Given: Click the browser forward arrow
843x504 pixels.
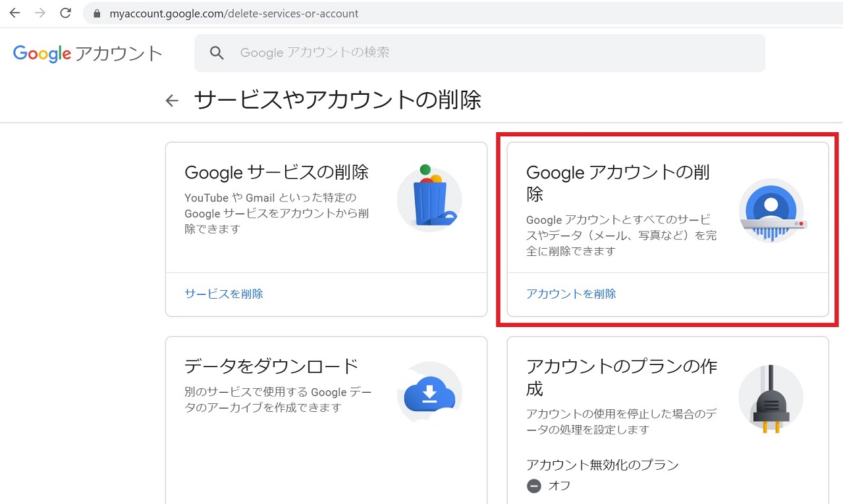Looking at the screenshot, I should [40, 13].
